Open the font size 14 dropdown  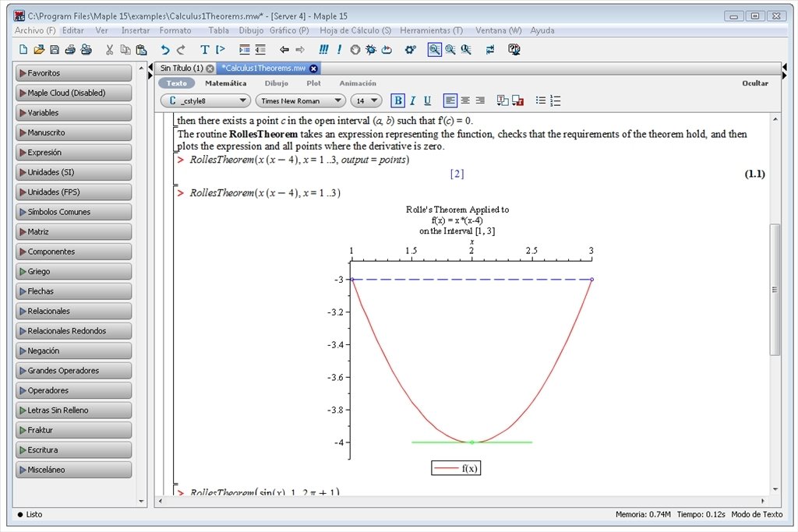coord(366,100)
